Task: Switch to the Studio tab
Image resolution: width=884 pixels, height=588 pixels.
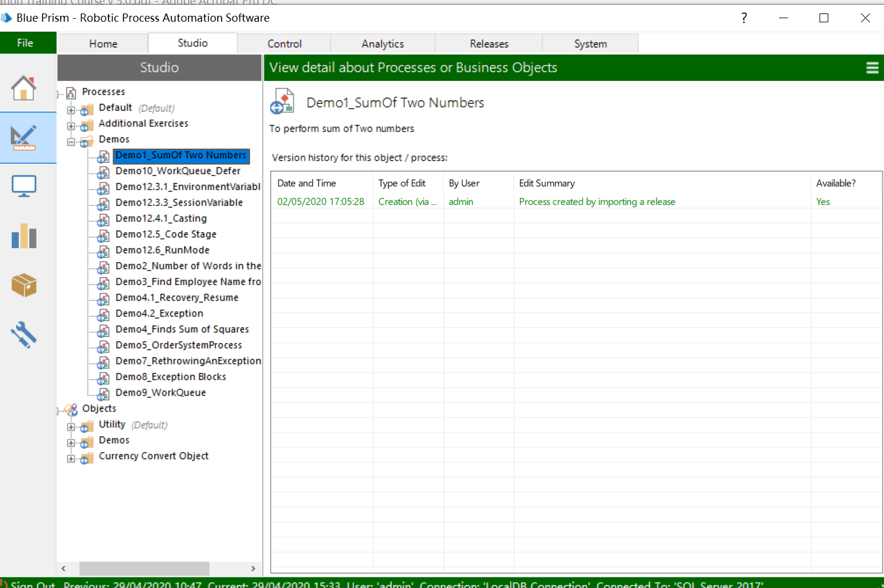Action: [193, 43]
